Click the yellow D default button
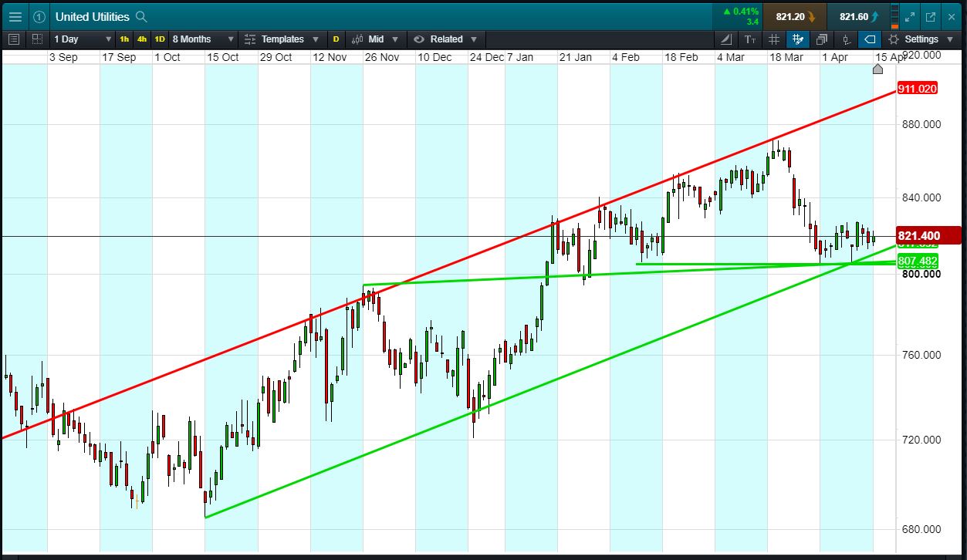 click(336, 39)
